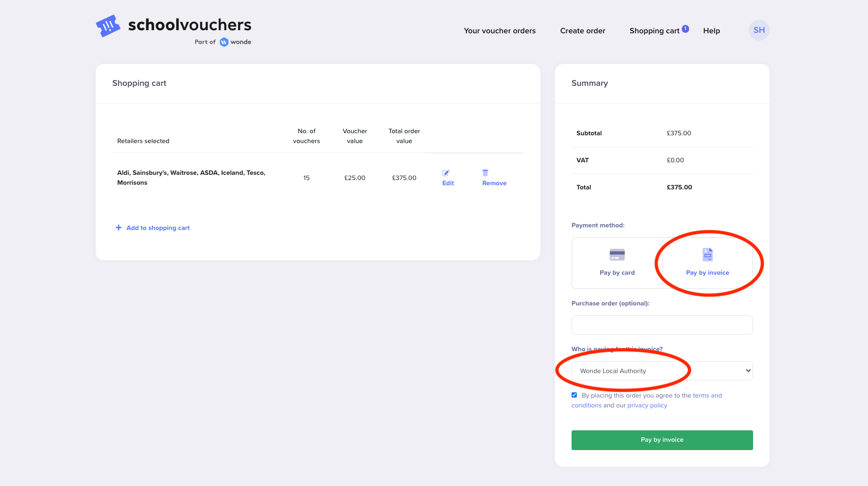Open Your voucher orders page

coord(500,31)
